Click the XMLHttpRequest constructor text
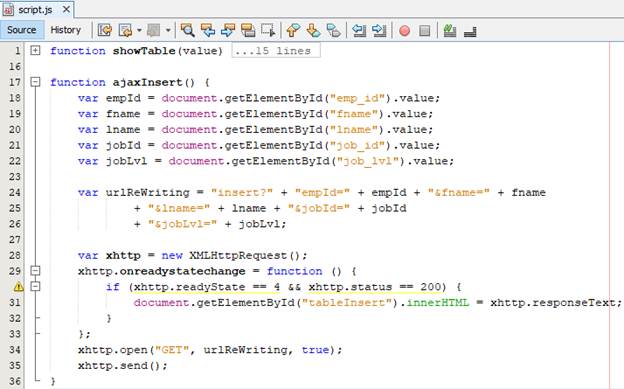 tap(238, 255)
